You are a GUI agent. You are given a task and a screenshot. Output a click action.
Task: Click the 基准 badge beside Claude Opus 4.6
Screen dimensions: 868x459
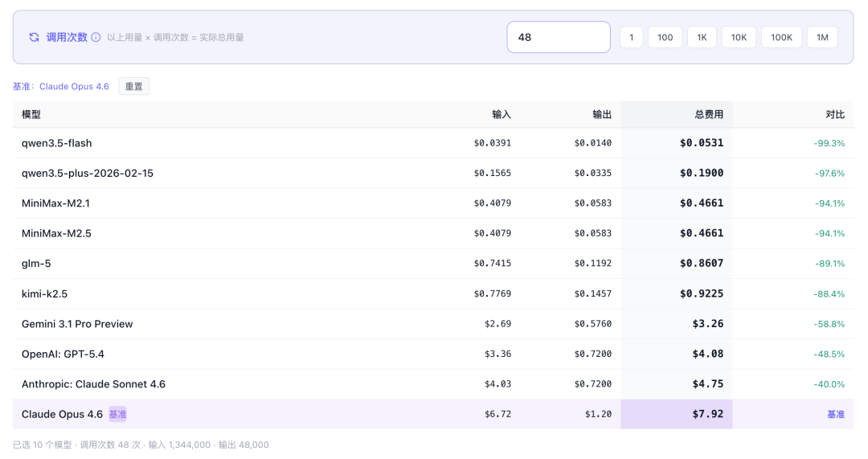(117, 414)
